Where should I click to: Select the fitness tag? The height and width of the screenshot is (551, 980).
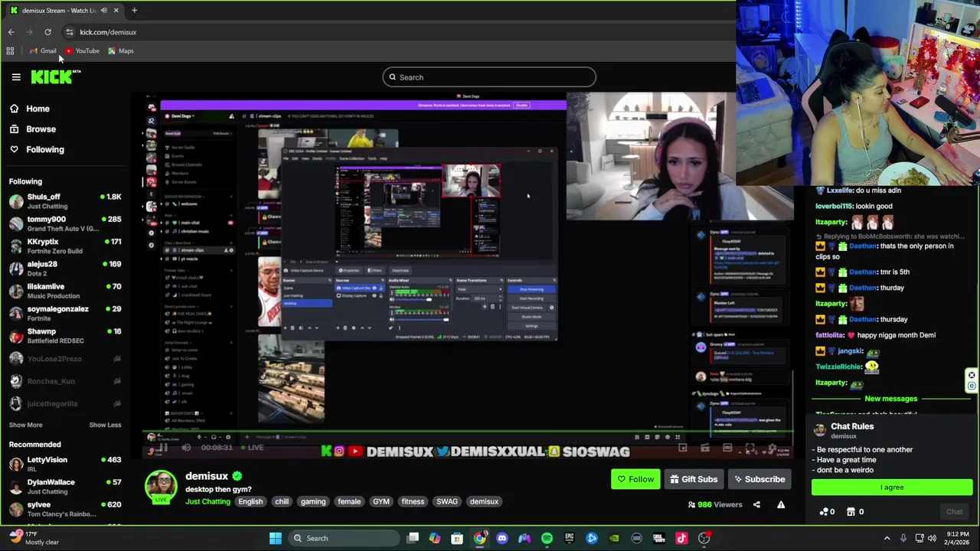pyautogui.click(x=413, y=502)
